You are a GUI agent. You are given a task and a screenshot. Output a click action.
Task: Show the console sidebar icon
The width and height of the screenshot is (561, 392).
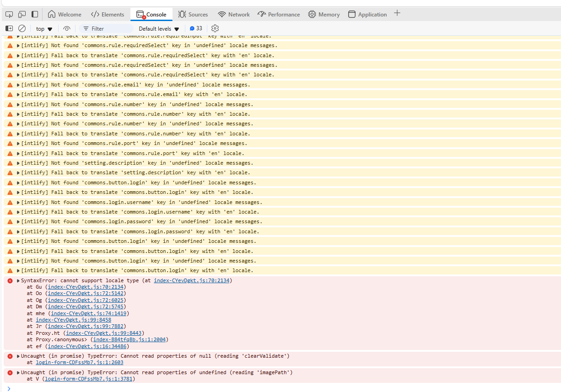coord(9,28)
